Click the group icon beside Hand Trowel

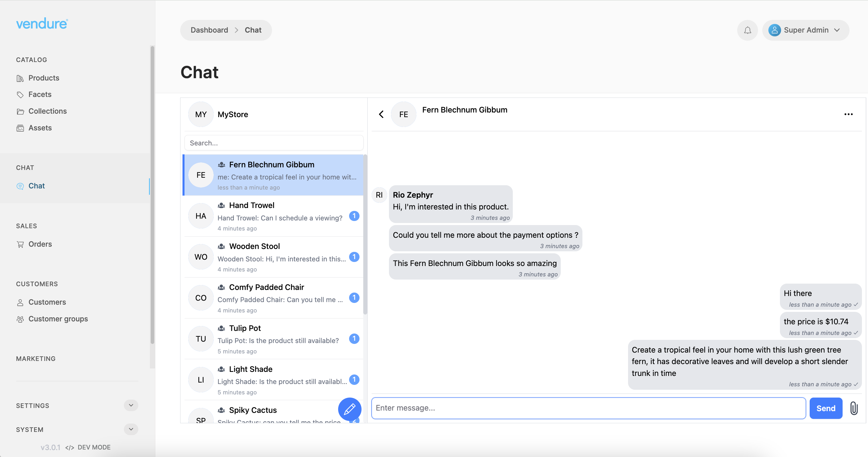click(221, 205)
